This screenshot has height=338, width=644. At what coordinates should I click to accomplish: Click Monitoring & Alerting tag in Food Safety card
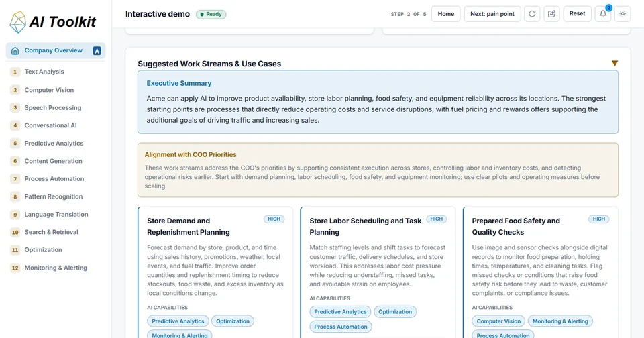(560, 321)
